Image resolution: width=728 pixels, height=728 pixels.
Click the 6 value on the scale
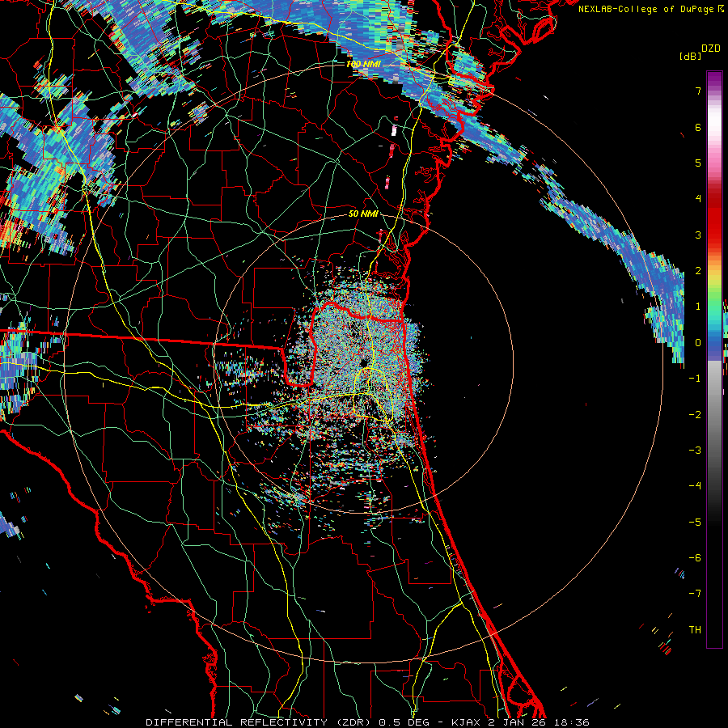[697, 127]
